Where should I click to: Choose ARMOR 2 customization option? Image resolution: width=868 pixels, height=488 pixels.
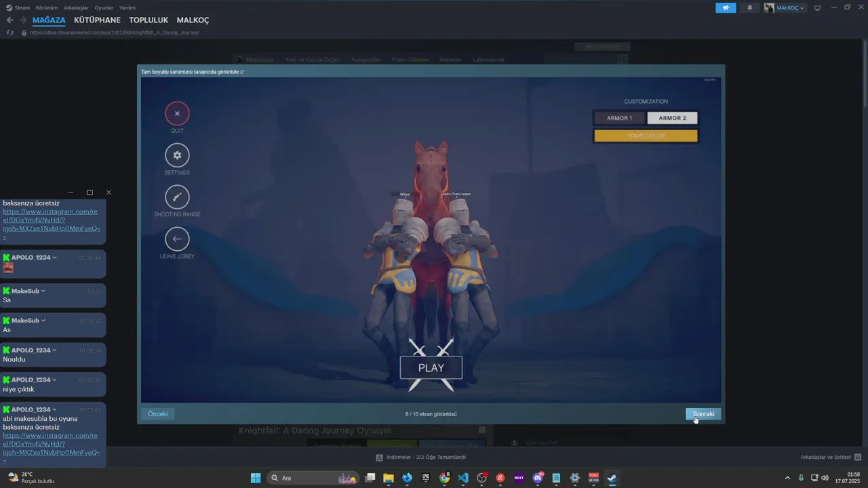[x=672, y=118]
